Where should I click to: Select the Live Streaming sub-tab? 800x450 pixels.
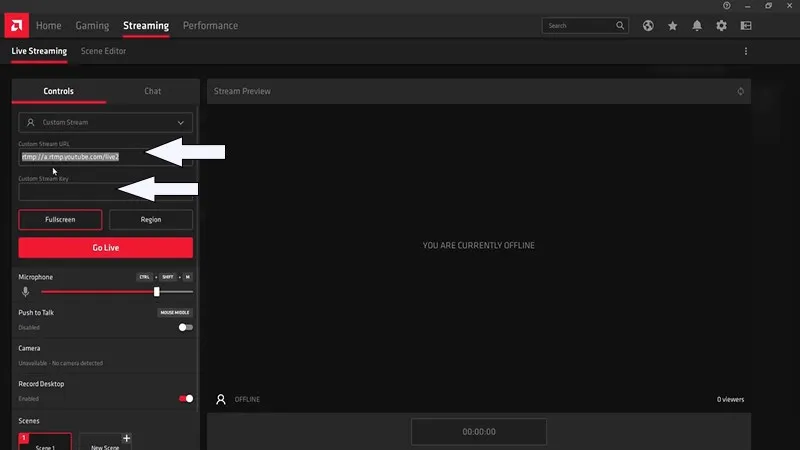pyautogui.click(x=39, y=51)
